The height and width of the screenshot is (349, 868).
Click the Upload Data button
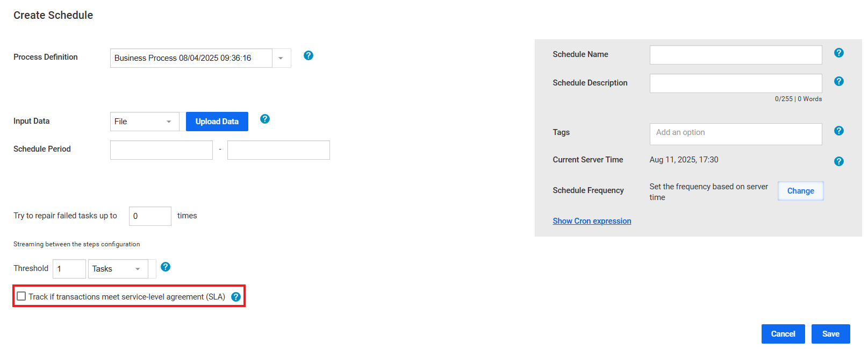point(217,122)
